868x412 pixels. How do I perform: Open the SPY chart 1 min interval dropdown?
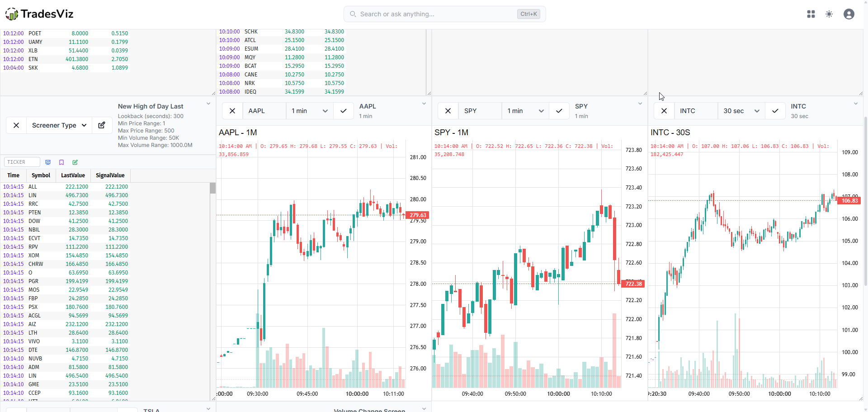click(x=525, y=111)
